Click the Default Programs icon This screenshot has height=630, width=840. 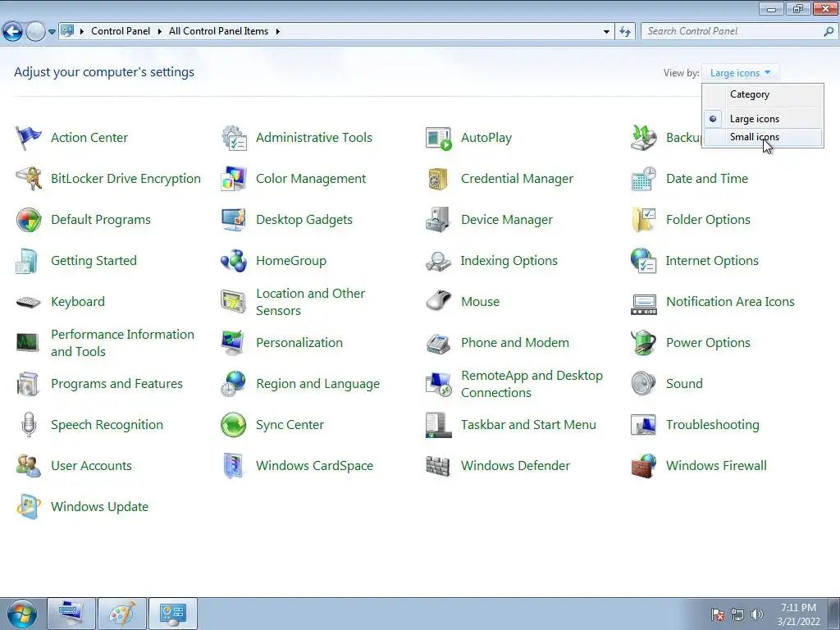(x=29, y=220)
